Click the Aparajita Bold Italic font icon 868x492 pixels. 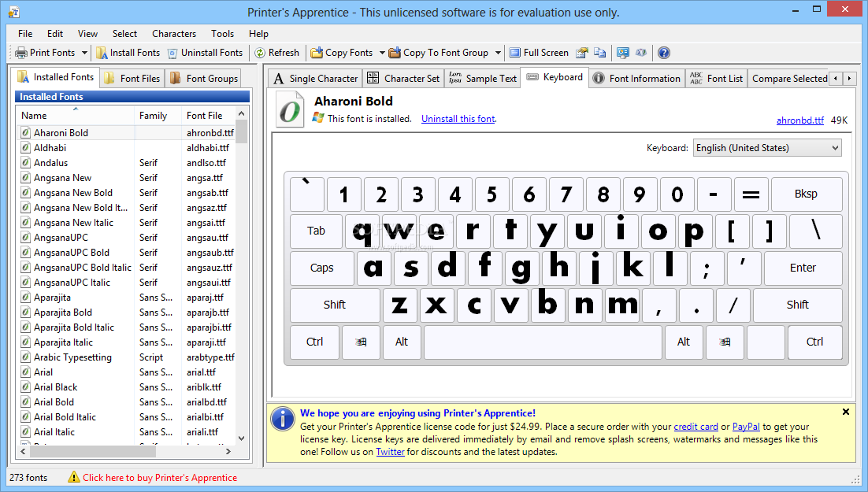[x=25, y=327]
